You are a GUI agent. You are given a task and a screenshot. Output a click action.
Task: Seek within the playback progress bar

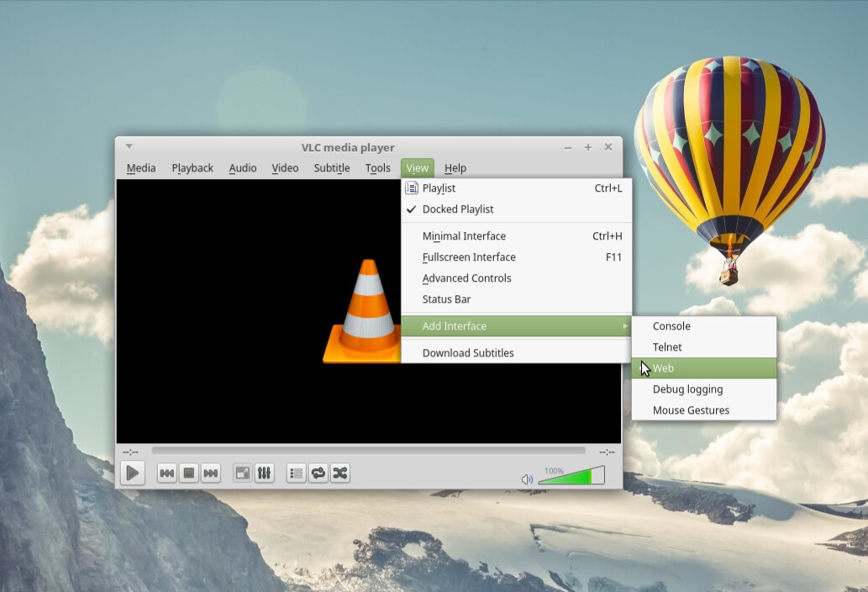[x=368, y=451]
